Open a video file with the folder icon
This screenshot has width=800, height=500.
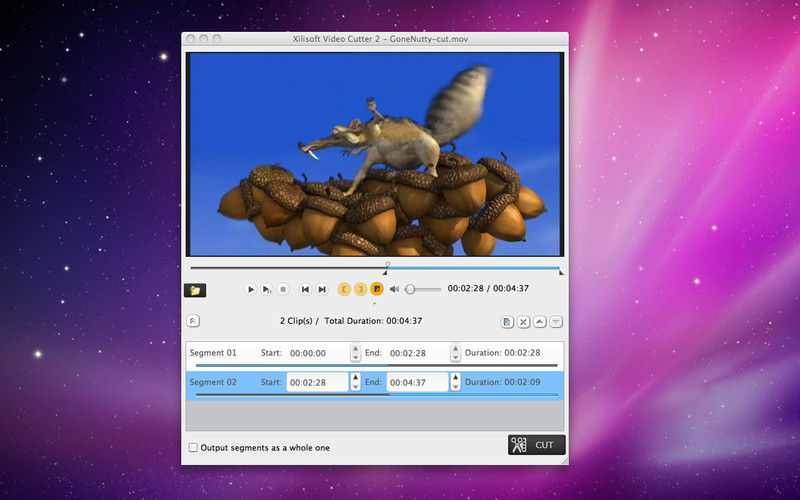pos(195,290)
